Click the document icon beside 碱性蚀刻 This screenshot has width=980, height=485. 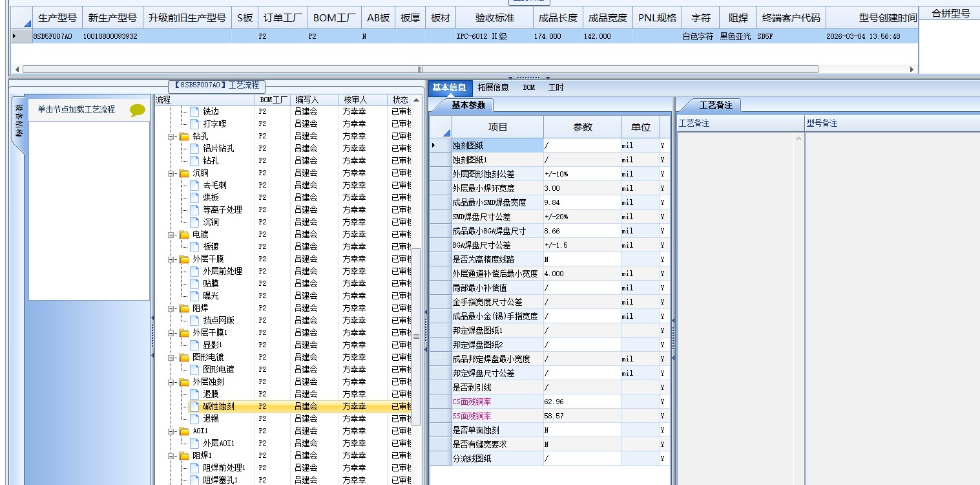click(194, 407)
